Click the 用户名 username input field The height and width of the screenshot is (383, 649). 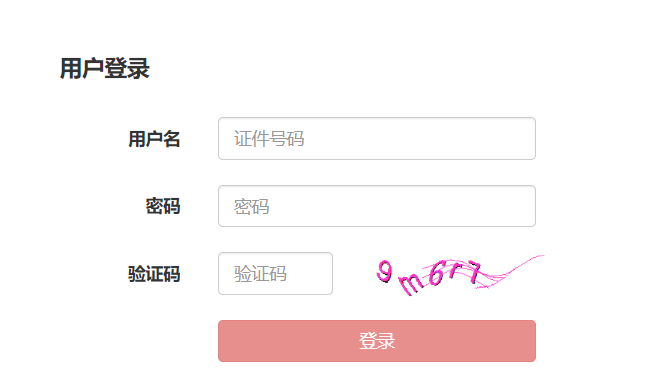(377, 138)
